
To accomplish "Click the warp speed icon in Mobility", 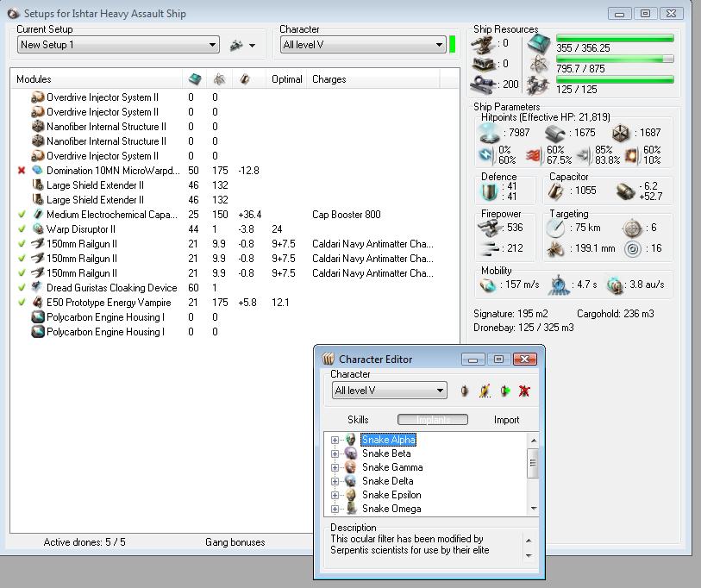I will pyautogui.click(x=614, y=285).
